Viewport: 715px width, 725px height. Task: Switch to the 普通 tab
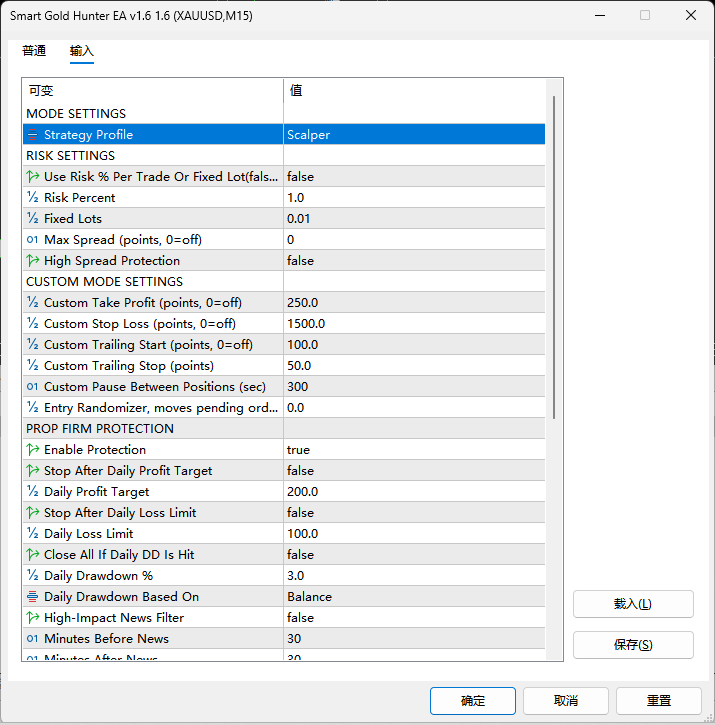coord(34,50)
